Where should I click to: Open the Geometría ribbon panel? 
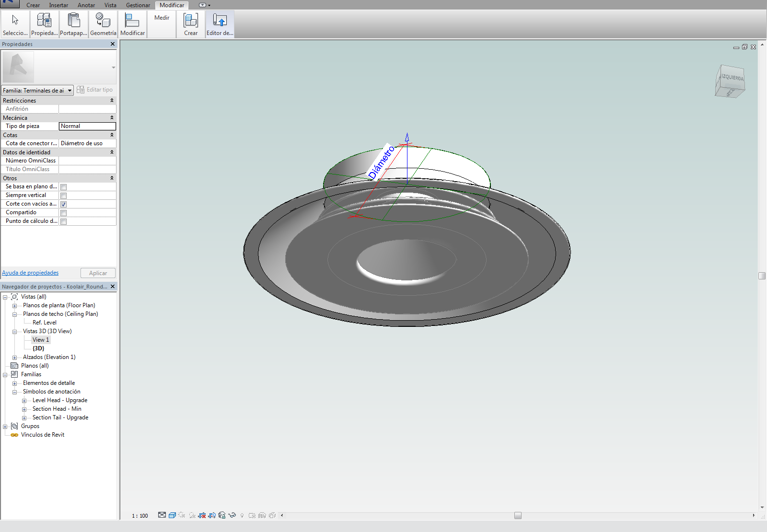(103, 24)
